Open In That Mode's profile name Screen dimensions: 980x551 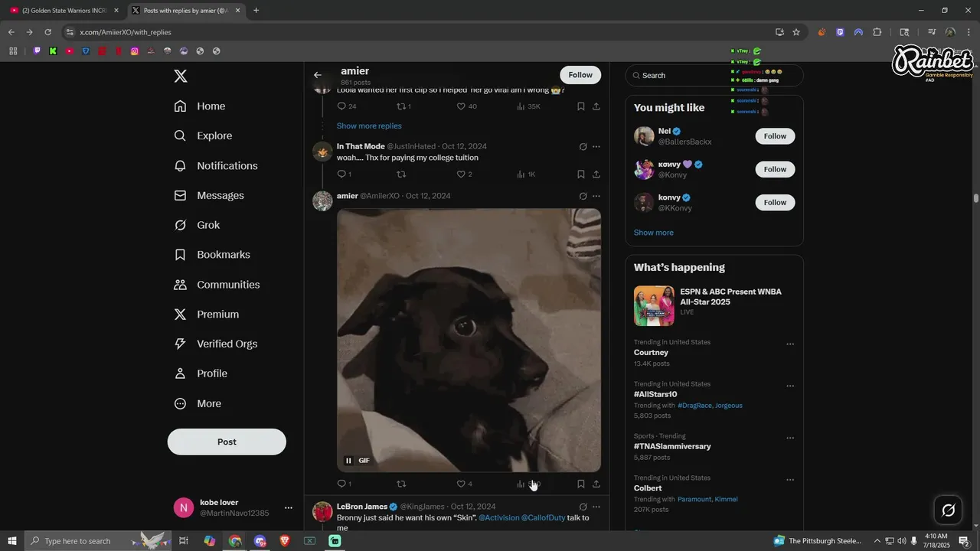(361, 146)
